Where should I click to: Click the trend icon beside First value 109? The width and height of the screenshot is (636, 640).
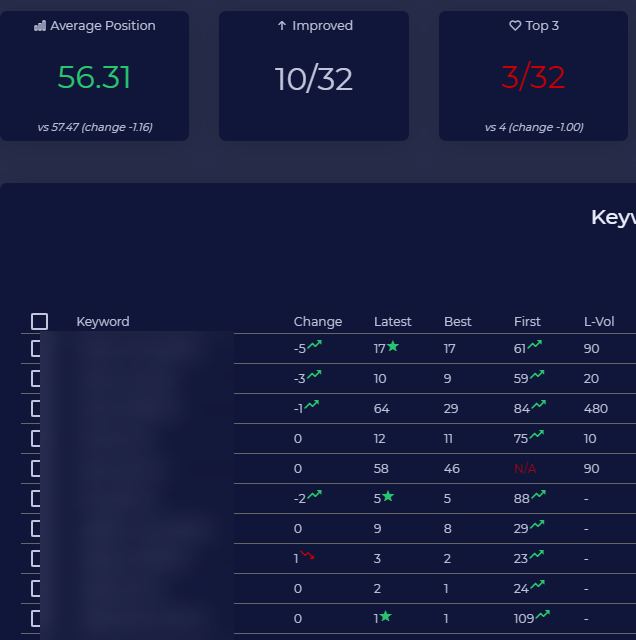pyautogui.click(x=543, y=615)
